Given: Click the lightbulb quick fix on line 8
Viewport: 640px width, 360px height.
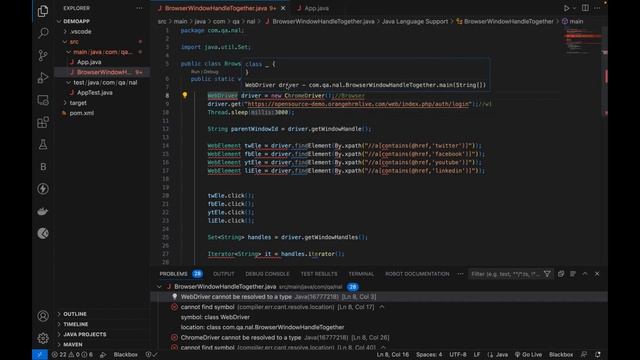Looking at the screenshot, I should coord(184,95).
